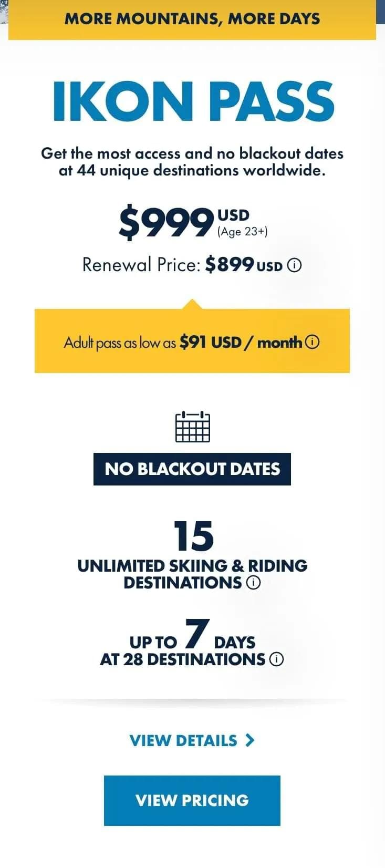The height and width of the screenshot is (868, 385).
Task: Click the info icon after At 28 Destinations
Action: [x=276, y=659]
